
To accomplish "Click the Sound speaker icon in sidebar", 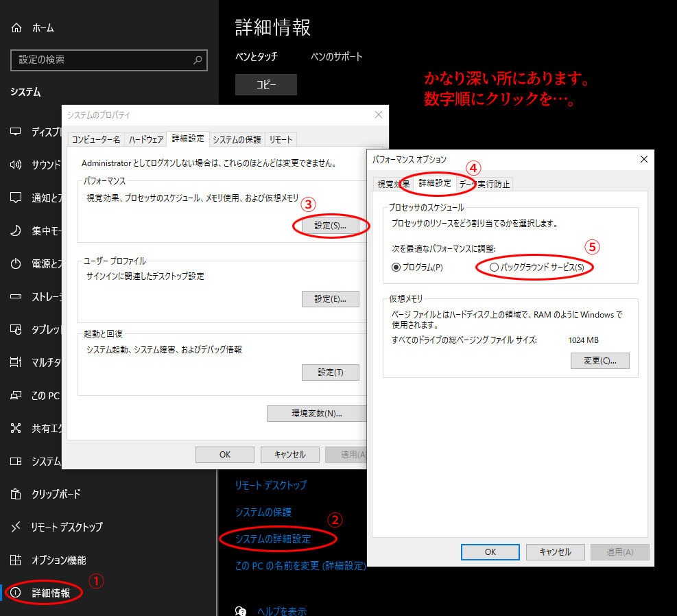I will (16, 165).
